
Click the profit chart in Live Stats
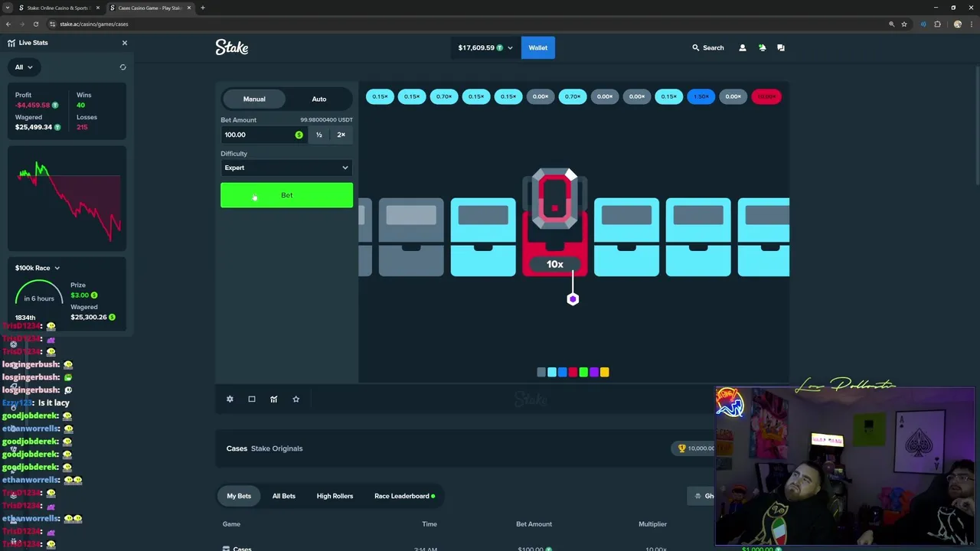[67, 199]
